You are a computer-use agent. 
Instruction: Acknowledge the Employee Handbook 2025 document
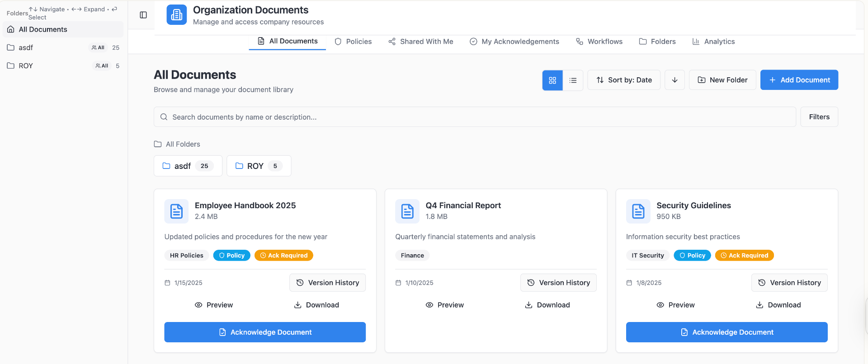[x=265, y=332]
